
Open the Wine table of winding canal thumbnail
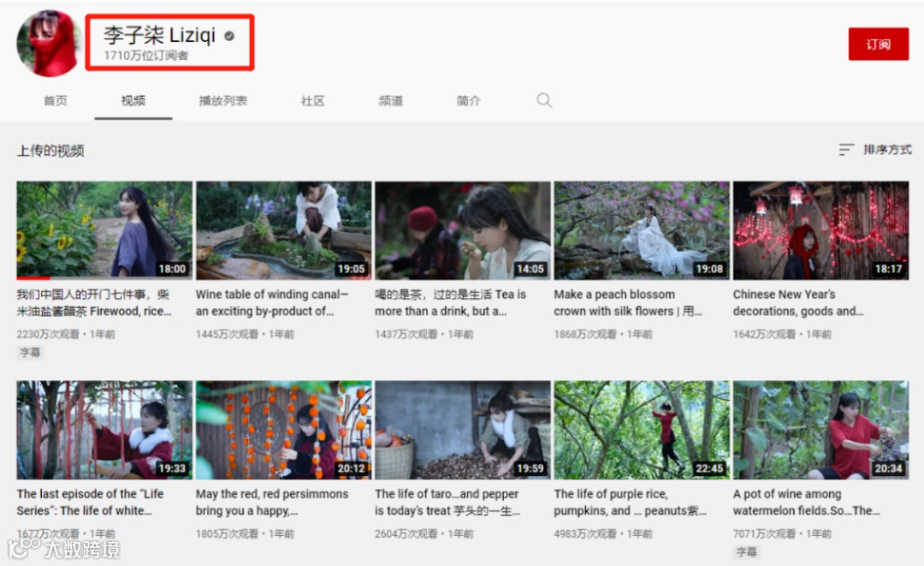tap(283, 230)
